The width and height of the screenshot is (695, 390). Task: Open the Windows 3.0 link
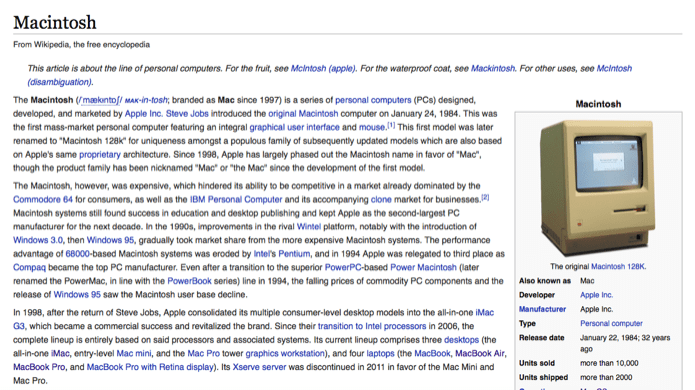[38, 240]
